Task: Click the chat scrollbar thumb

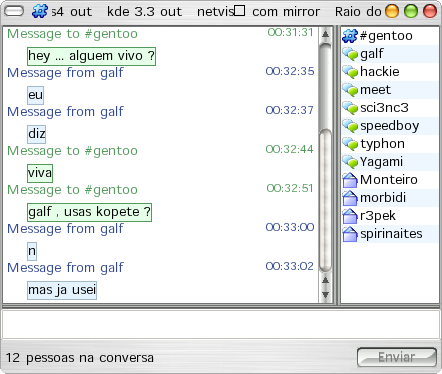Action: click(325, 200)
